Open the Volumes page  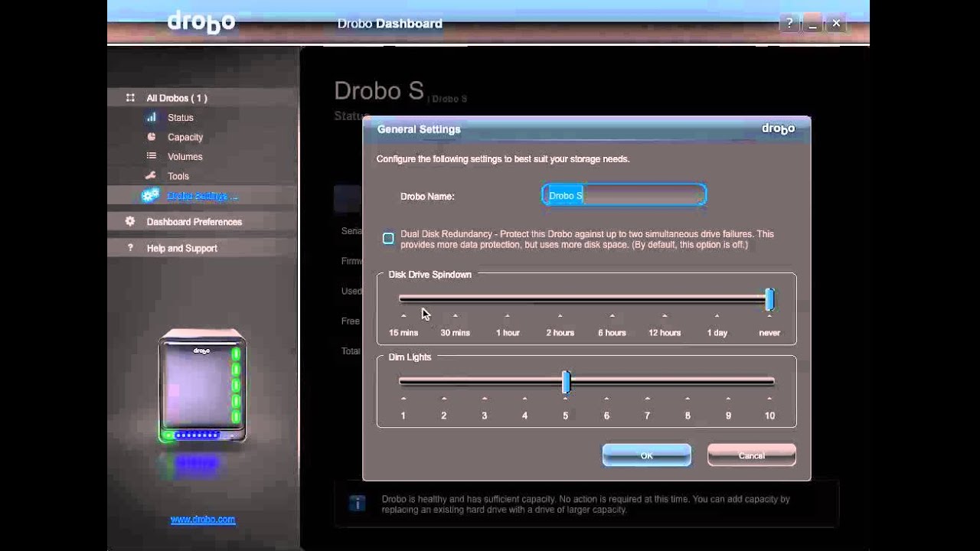point(185,157)
